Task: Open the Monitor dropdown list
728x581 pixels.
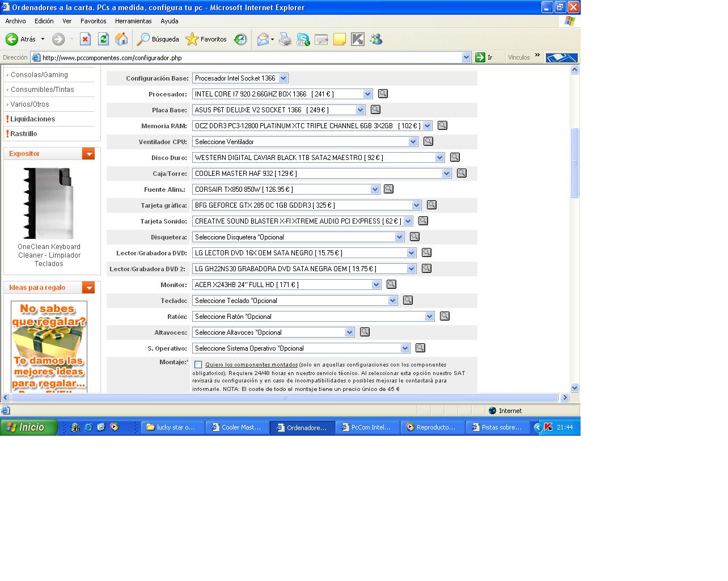Action: coord(376,285)
